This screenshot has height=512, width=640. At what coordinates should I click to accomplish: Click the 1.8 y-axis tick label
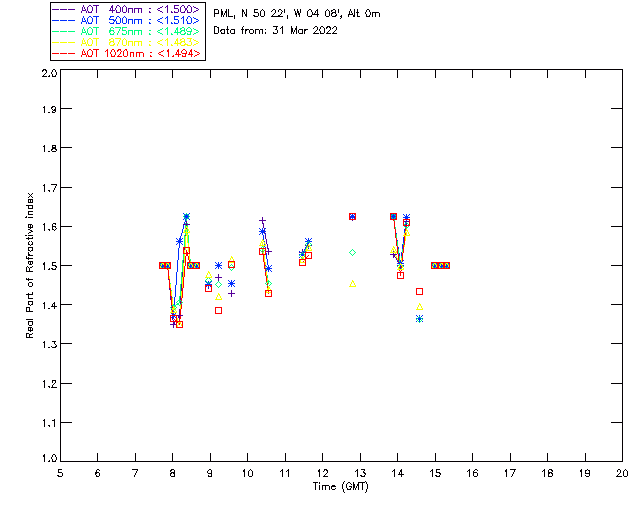49,148
